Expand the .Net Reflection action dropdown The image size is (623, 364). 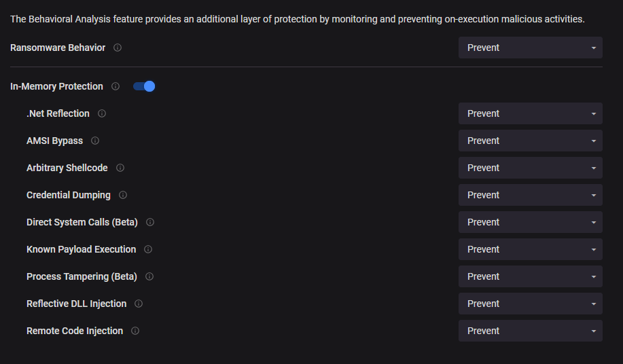point(531,113)
